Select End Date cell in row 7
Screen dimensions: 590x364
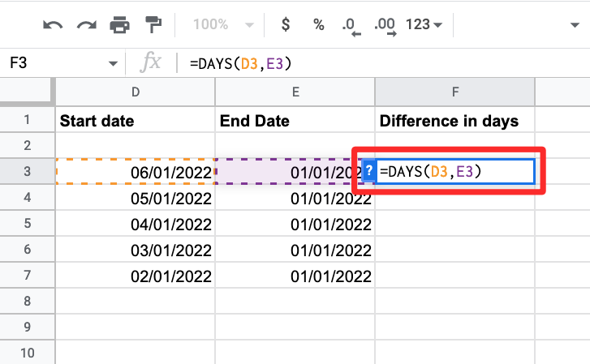(x=295, y=276)
